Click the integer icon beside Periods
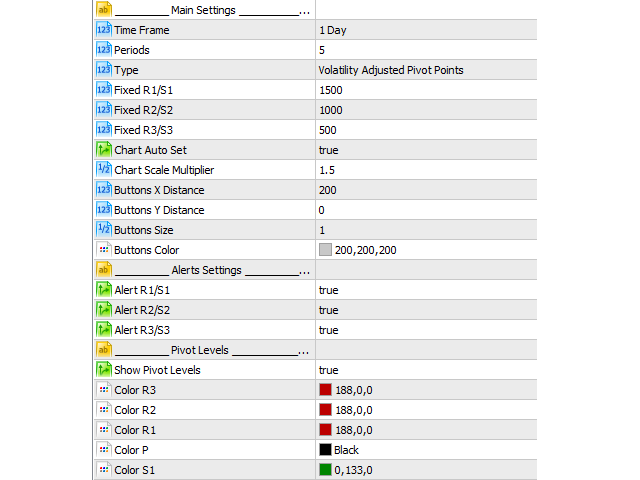 tap(104, 50)
